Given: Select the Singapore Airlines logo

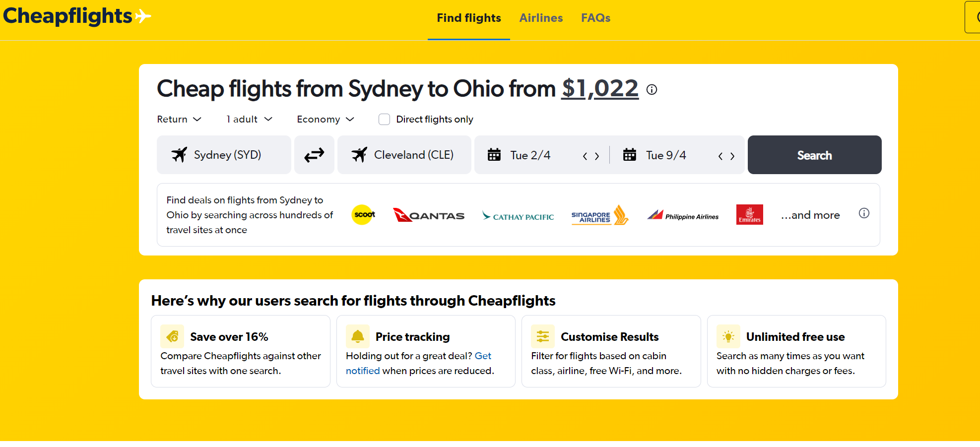Looking at the screenshot, I should tap(600, 215).
